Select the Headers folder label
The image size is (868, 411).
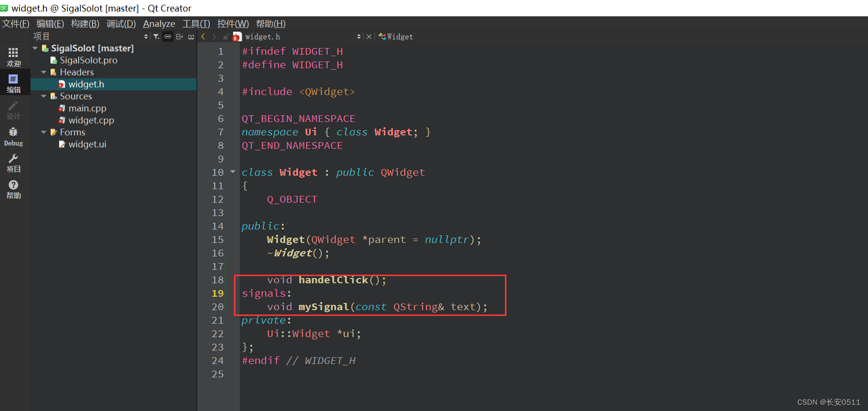click(77, 72)
